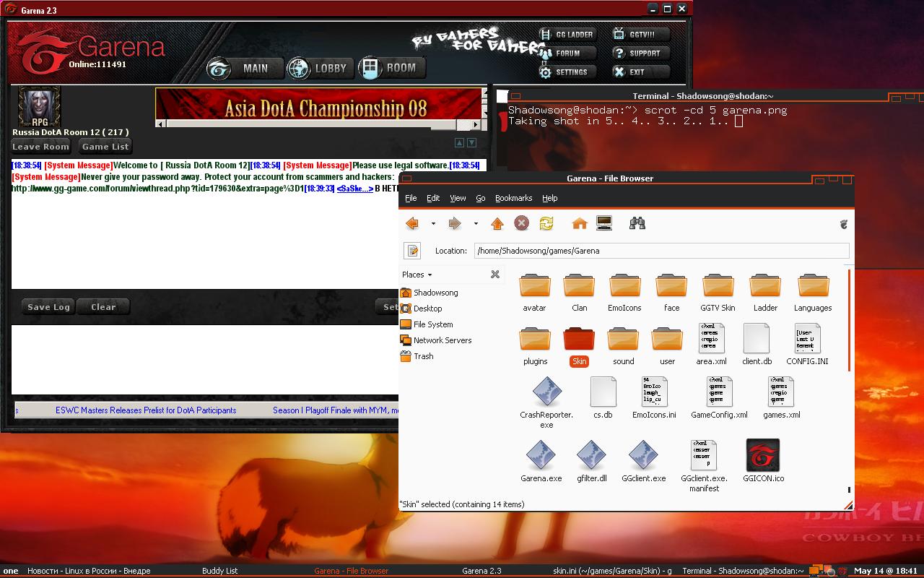Switch to skin.ini editor window in taskbar
Viewport: 924px width, 578px height.
612,571
